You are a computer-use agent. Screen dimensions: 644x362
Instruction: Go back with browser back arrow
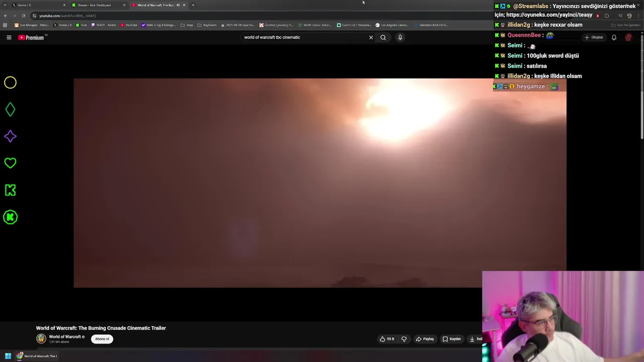pos(6,16)
